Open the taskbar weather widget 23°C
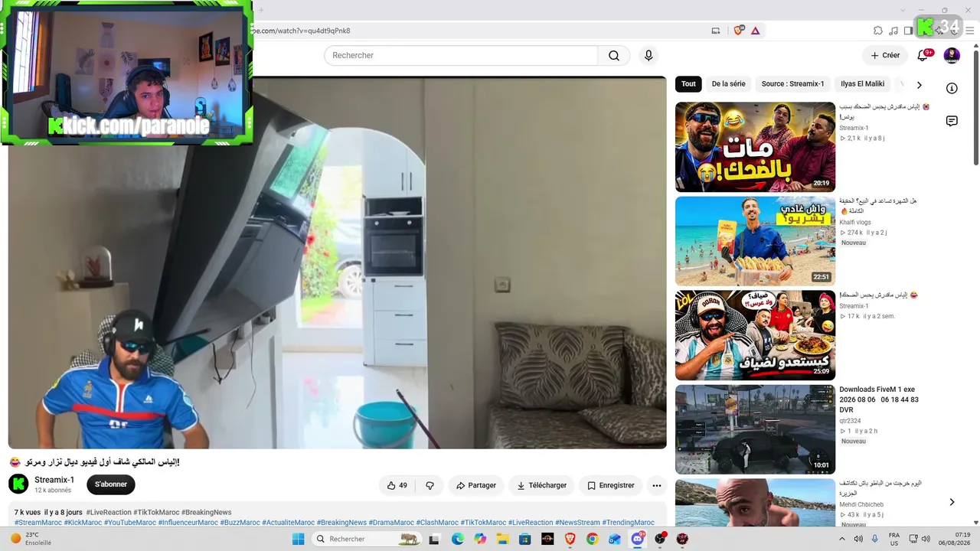This screenshot has width=980, height=551. click(31, 539)
